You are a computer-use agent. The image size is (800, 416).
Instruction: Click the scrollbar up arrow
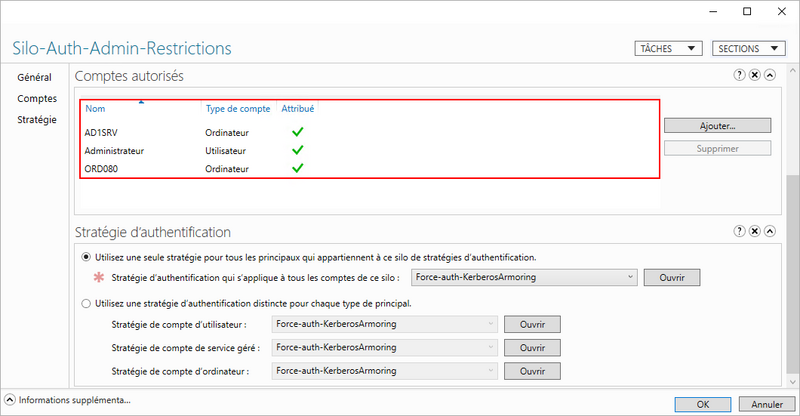point(792,70)
